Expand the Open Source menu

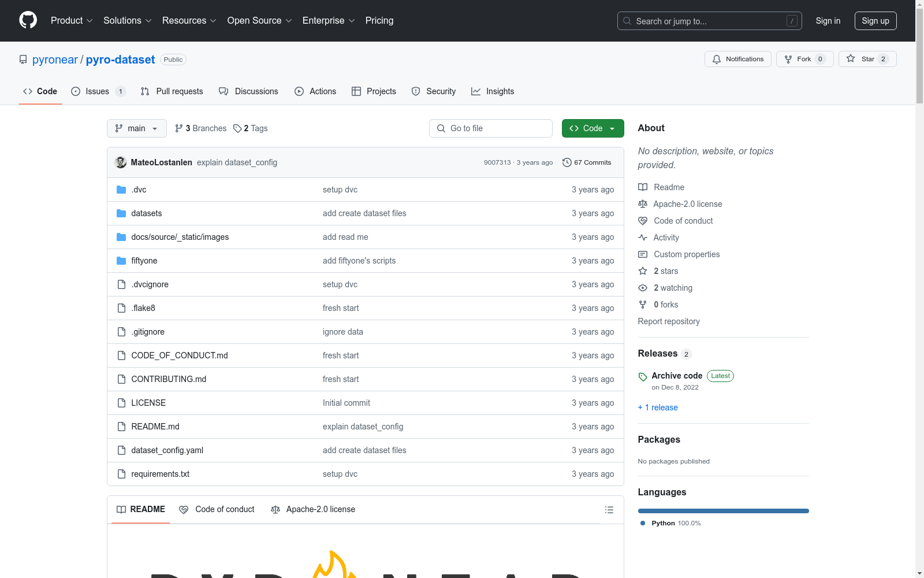[260, 20]
